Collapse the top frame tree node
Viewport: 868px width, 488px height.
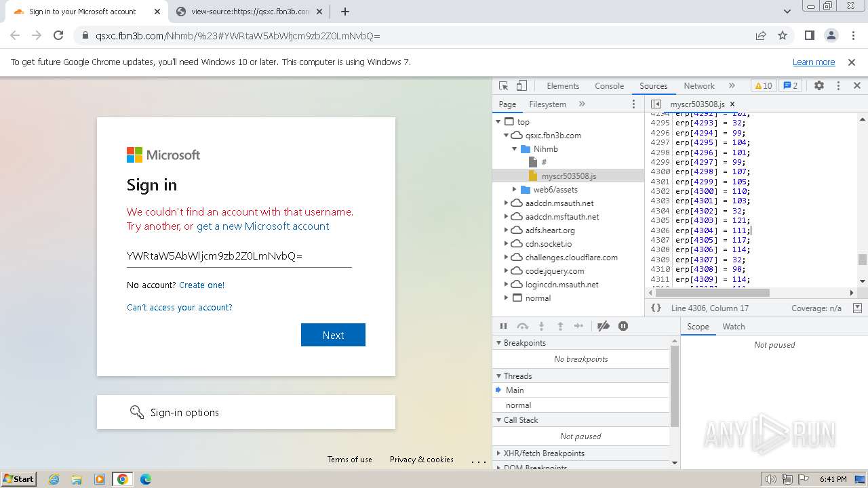498,122
